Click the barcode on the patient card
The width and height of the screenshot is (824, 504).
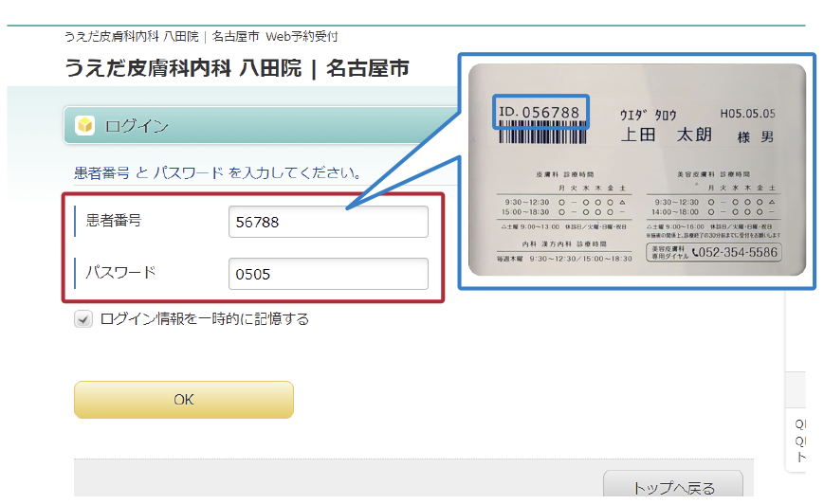[542, 133]
